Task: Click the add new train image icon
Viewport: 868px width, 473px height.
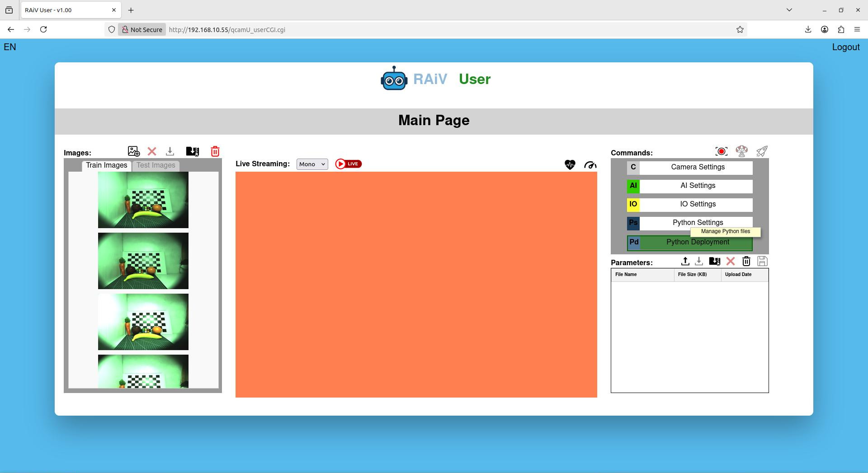Action: coord(133,151)
